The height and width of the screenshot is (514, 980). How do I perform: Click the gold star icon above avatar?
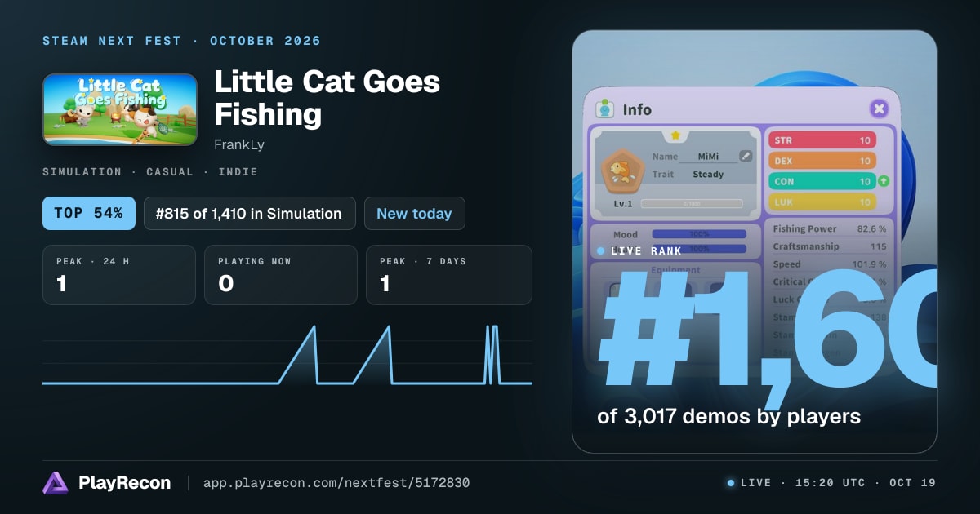[675, 135]
